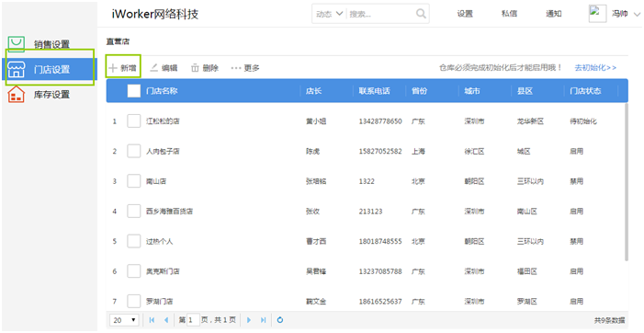Click store name 西乡海雅百货店
644x333 pixels.
pyautogui.click(x=169, y=212)
